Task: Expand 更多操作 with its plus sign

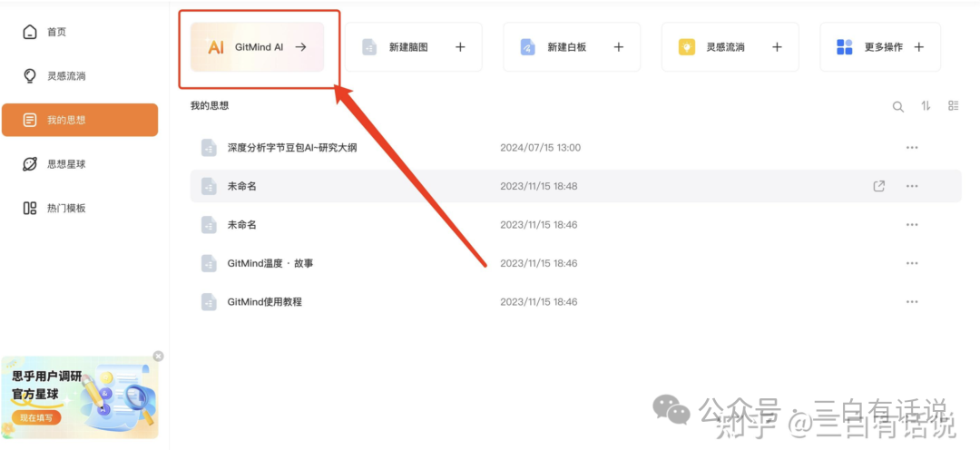Action: click(x=918, y=47)
